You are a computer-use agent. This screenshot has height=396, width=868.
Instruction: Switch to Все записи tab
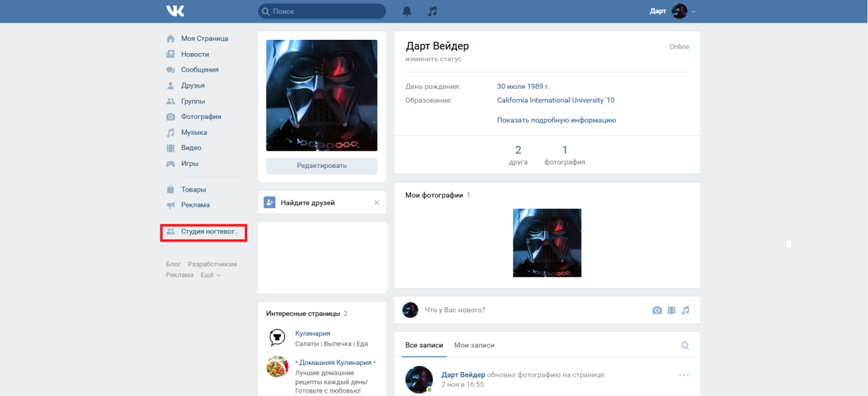coord(424,346)
